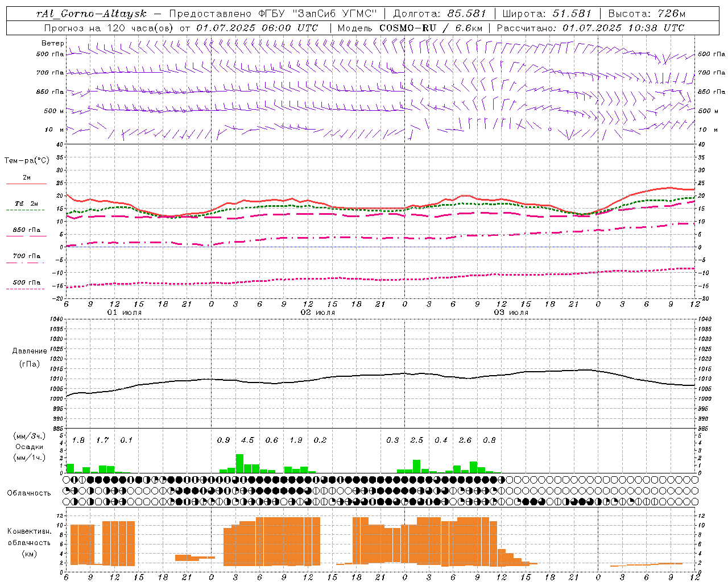Image resolution: width=728 pixels, height=582 pixels.
Task: Click the 0.1 precipitation total value
Action: point(126,440)
